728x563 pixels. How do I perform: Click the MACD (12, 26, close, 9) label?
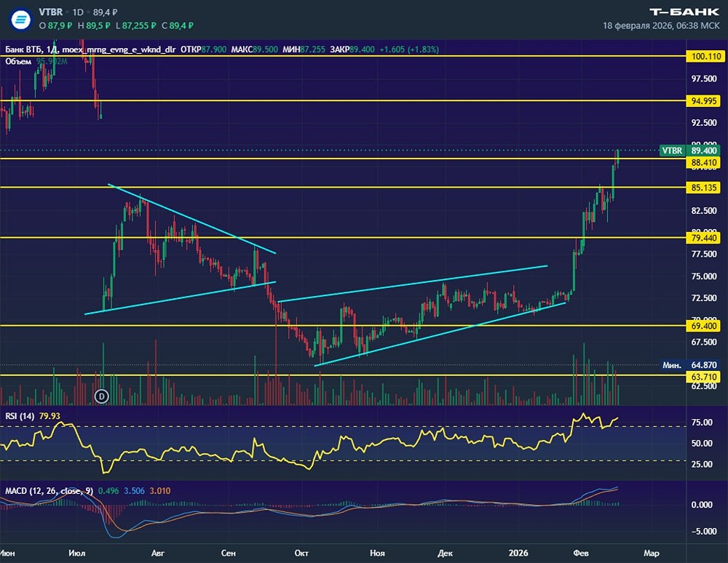coord(49,491)
